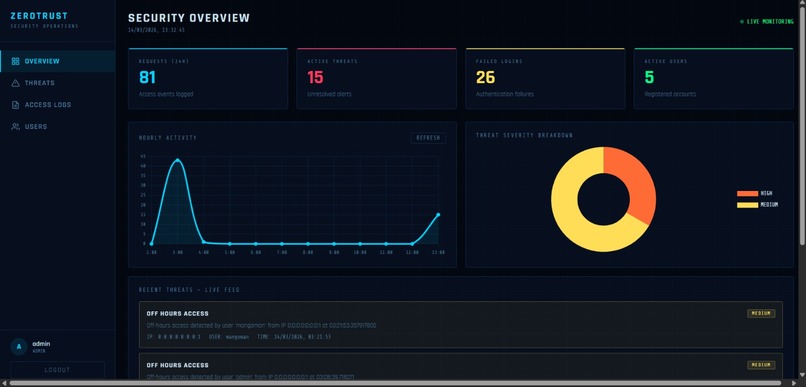Click the 4:00 data point on activity chart

[x=204, y=242]
